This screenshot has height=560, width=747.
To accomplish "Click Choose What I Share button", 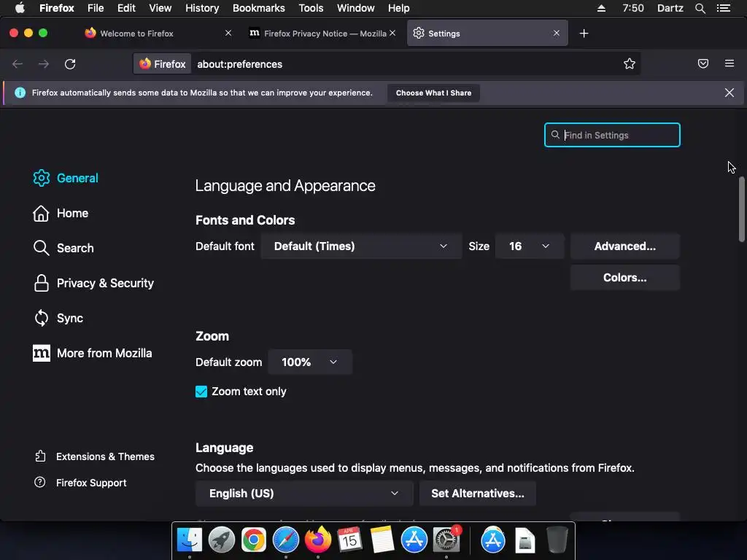I will tap(433, 93).
